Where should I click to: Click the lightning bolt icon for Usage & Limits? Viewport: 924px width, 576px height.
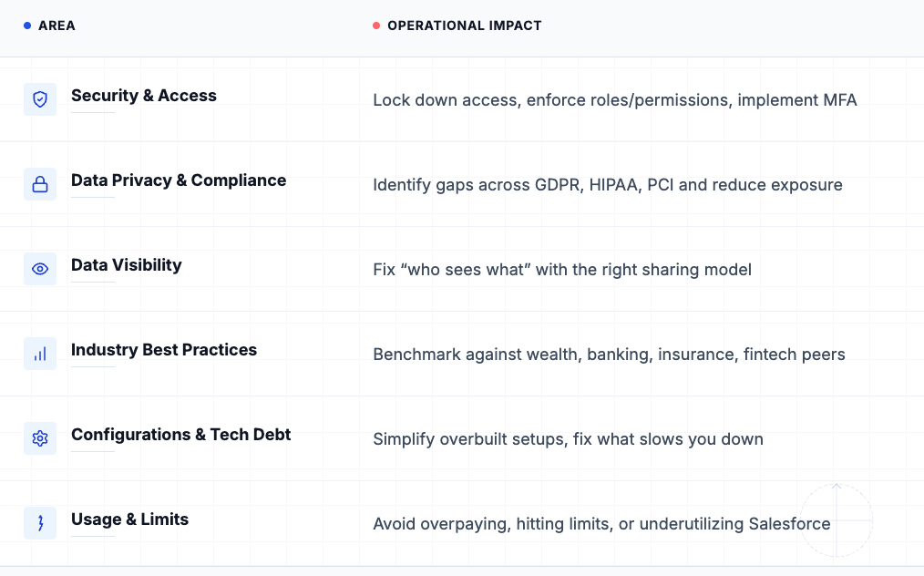(40, 522)
